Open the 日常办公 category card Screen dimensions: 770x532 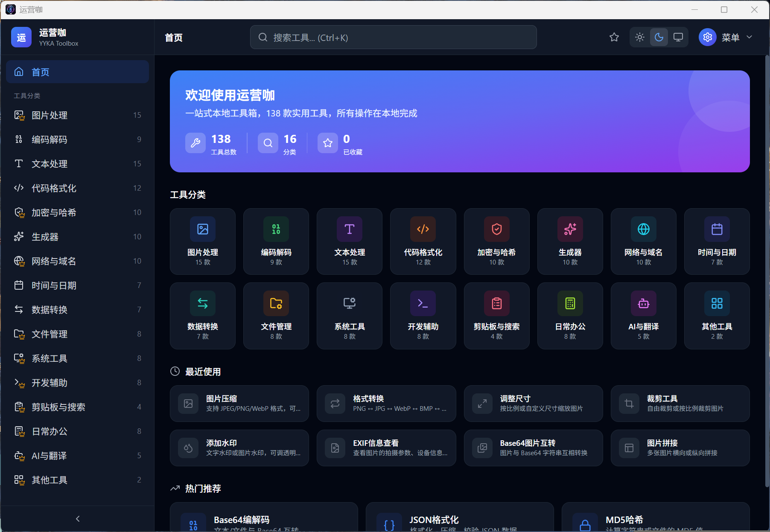(x=570, y=316)
